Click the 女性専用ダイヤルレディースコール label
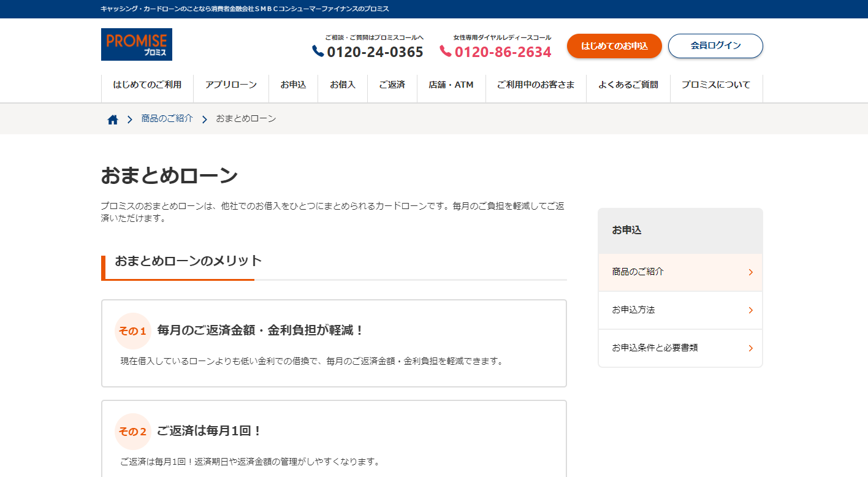 pos(502,37)
